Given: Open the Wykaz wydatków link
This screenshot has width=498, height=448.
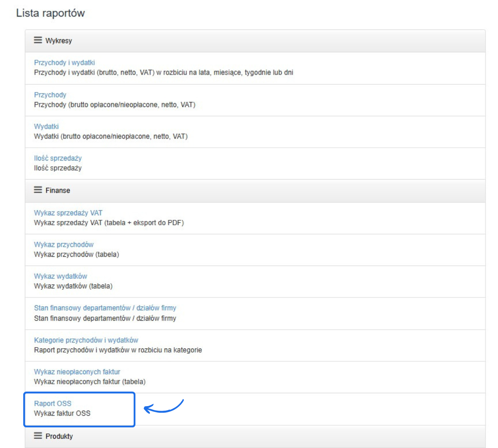Looking at the screenshot, I should tap(61, 276).
